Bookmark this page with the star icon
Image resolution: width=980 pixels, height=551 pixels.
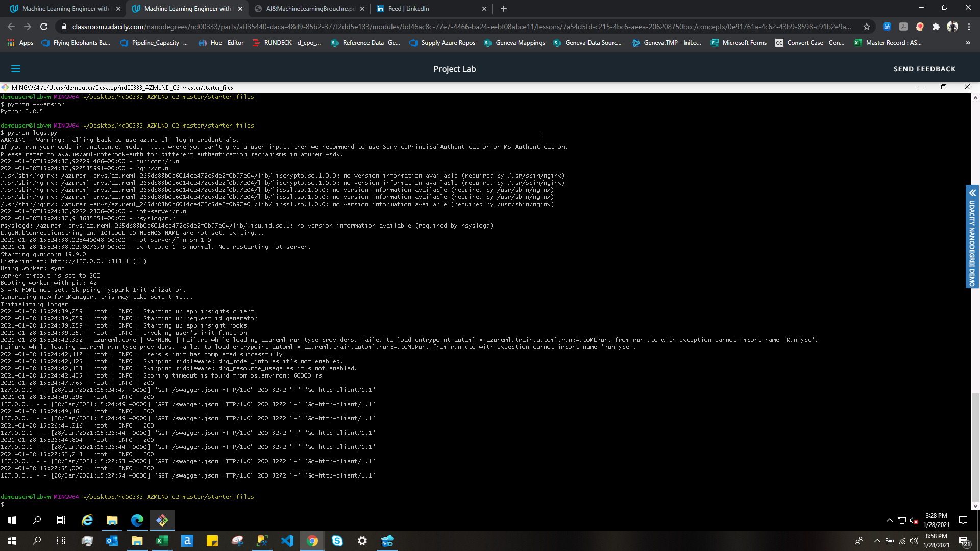pyautogui.click(x=867, y=27)
